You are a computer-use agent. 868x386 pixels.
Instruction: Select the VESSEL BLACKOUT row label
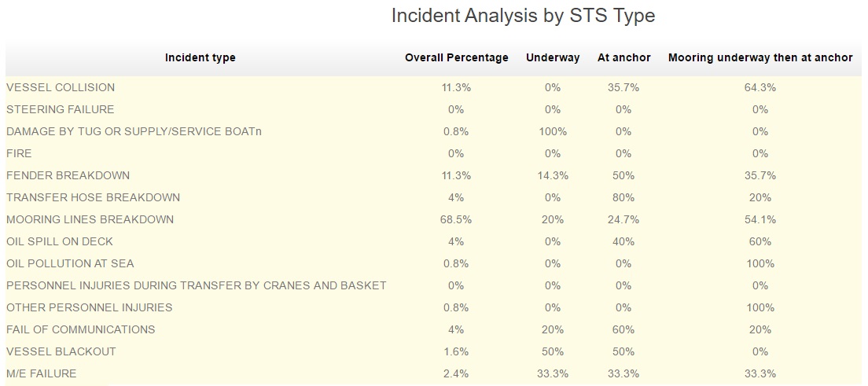(61, 351)
